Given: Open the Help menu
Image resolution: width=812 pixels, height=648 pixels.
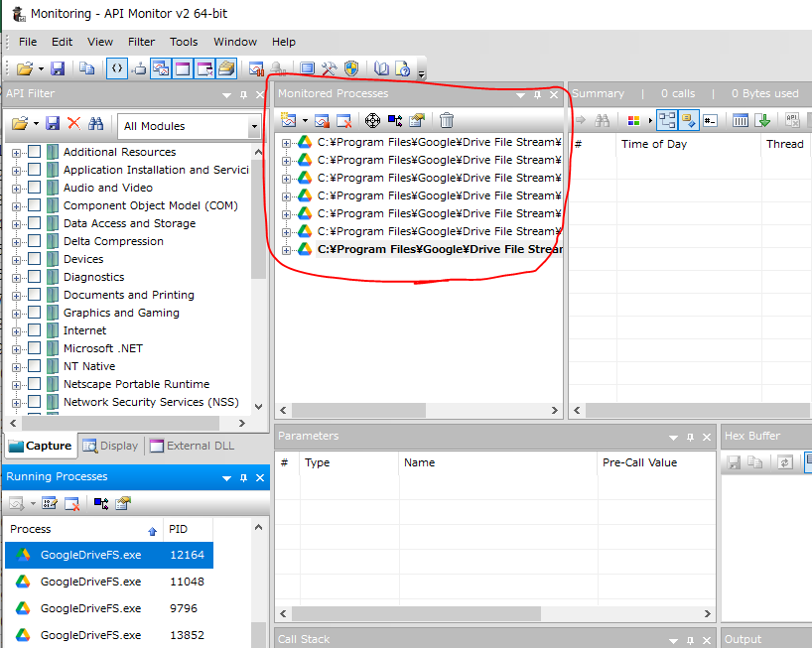Looking at the screenshot, I should point(284,42).
